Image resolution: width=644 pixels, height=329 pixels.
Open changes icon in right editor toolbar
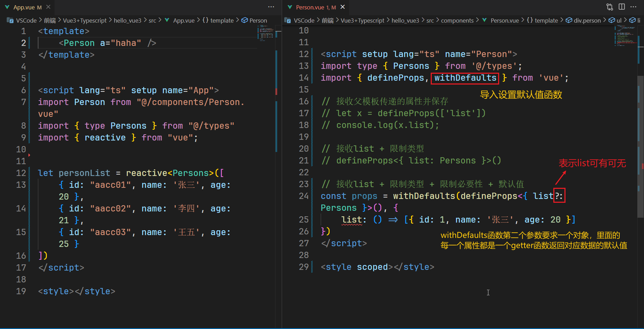click(x=610, y=7)
